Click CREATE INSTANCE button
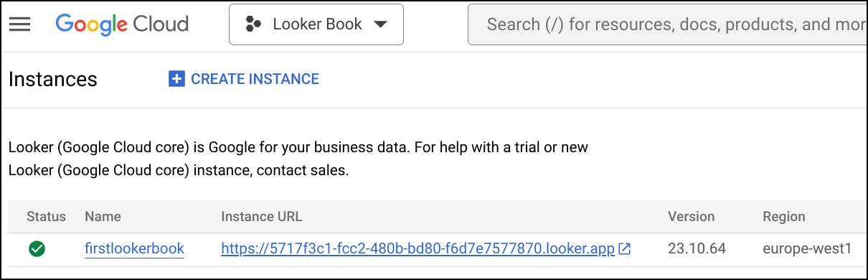Viewport: 868px width, 280px height. pyautogui.click(x=244, y=79)
